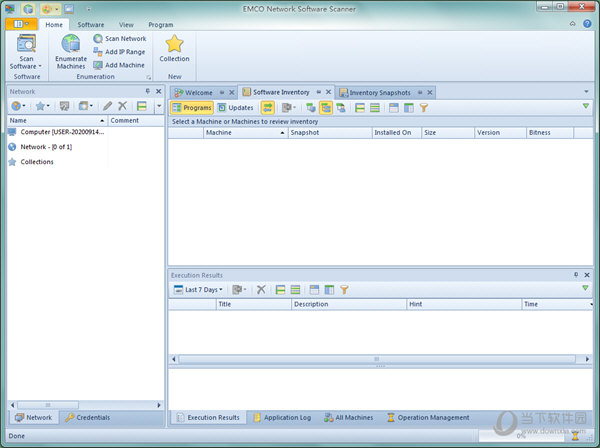Click Snapshot column header

point(329,133)
